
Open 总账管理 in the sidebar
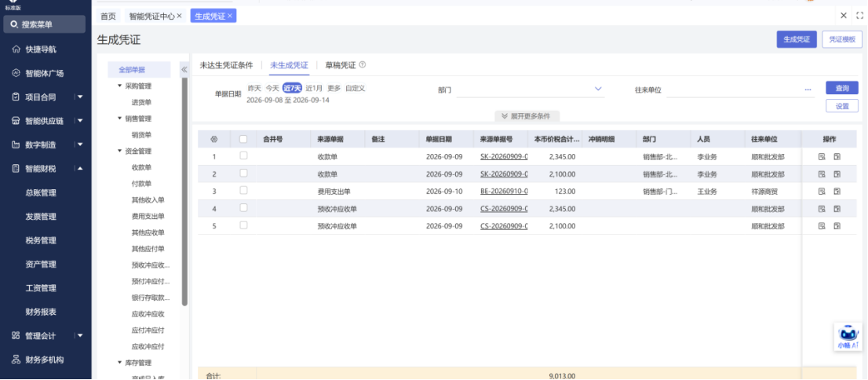(x=41, y=193)
